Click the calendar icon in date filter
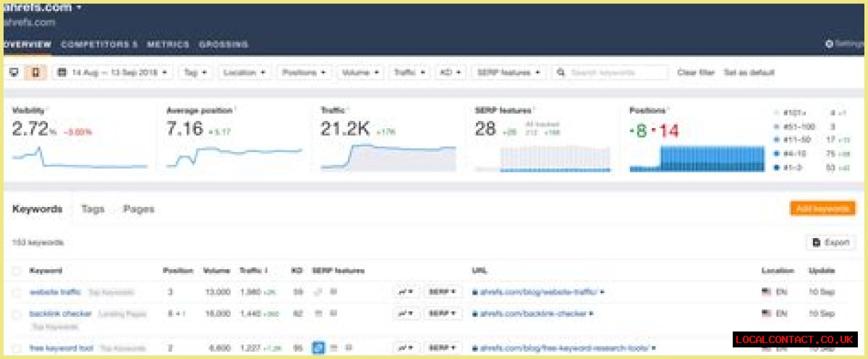868x359 pixels. 61,72
